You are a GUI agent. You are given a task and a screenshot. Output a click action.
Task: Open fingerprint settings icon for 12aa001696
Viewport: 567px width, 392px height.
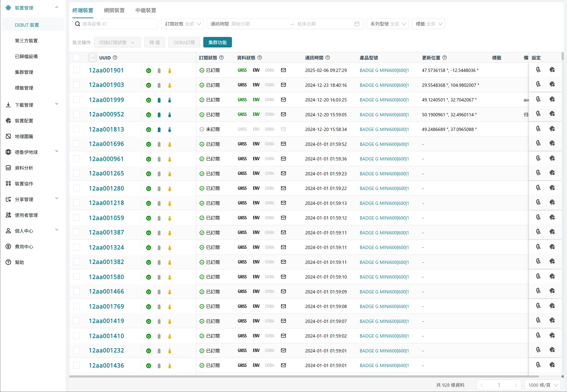[538, 143]
